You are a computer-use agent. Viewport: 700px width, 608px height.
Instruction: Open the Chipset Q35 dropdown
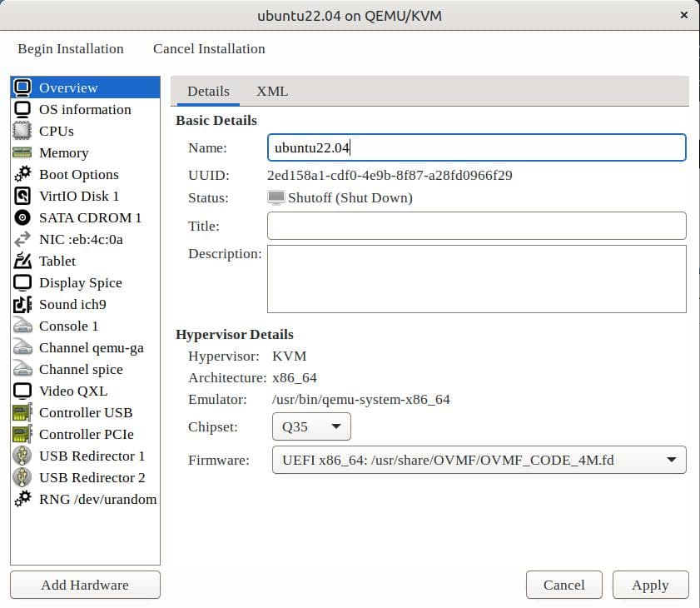coord(311,426)
